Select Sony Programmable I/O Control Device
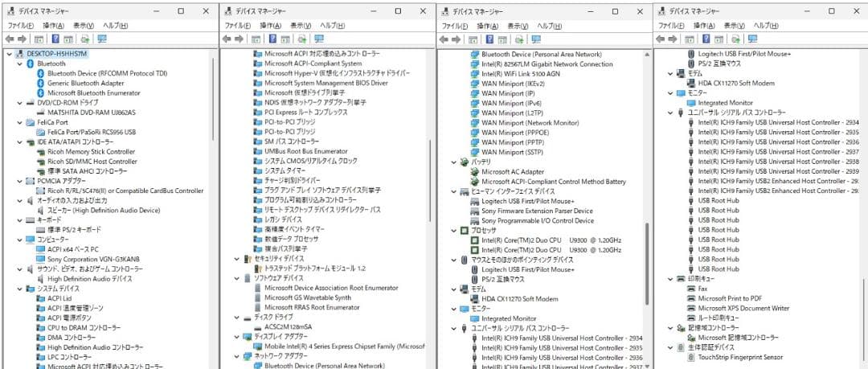The image size is (868, 369). pos(538,220)
